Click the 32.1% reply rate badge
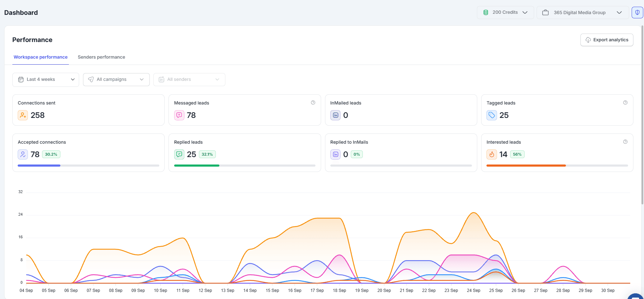644x299 pixels. click(207, 154)
